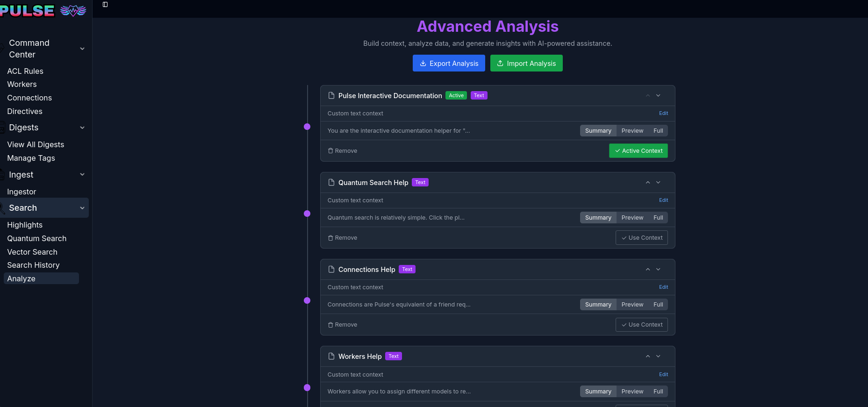The width and height of the screenshot is (868, 407).
Task: Enable Use Context for Connections Help
Action: pos(641,325)
